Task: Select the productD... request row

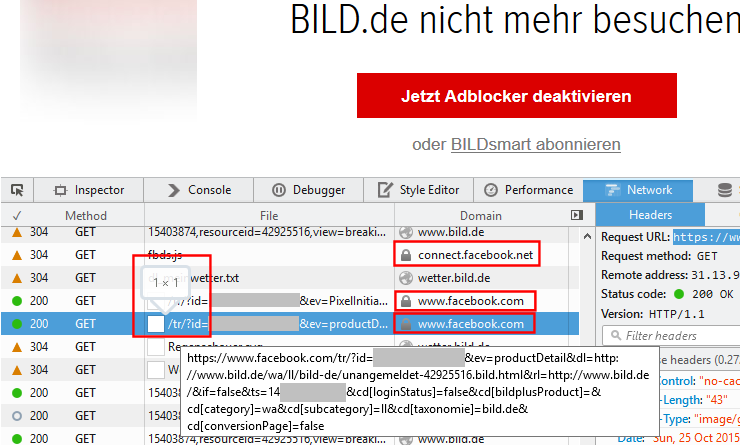Action: point(290,324)
